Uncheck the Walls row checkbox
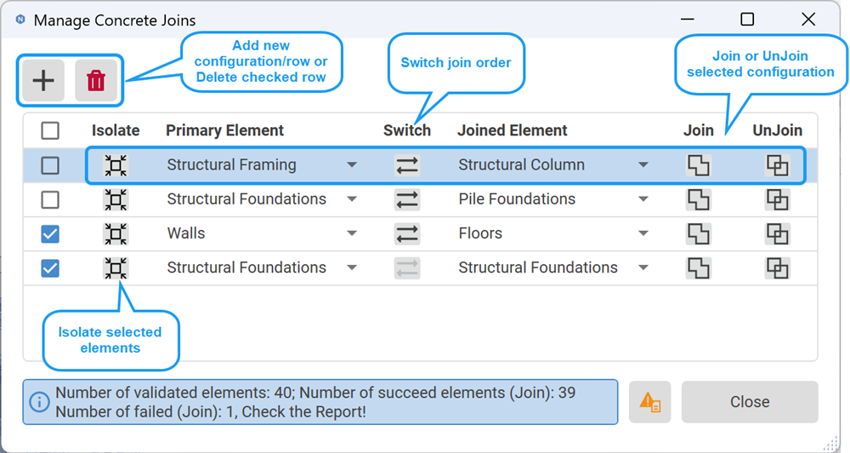Viewport: 850px width, 453px height. [50, 234]
